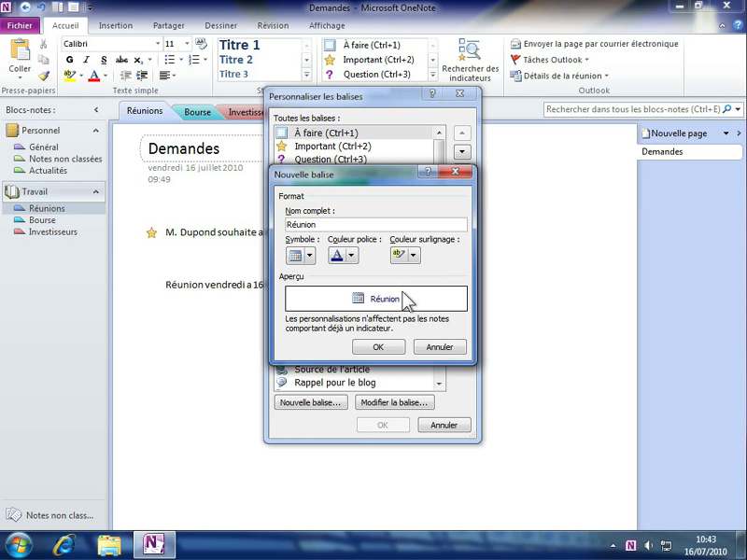
Task: Open the Customize Quick Access Toolbar dropdown
Action: 90,7
